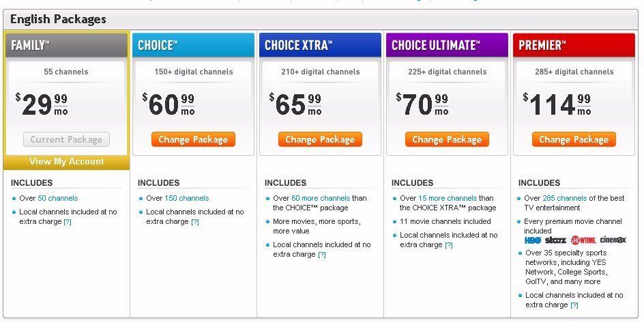
Task: Click the Starz logo
Action: pyautogui.click(x=556, y=240)
